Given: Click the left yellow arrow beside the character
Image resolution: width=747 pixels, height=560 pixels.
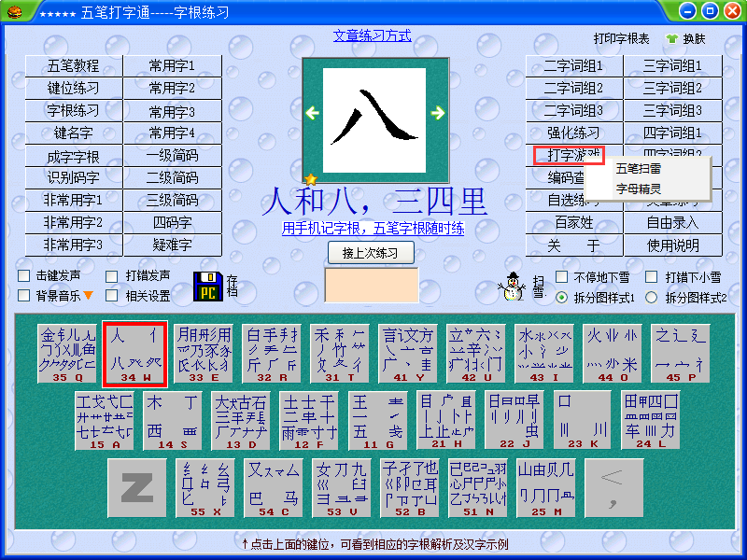Looking at the screenshot, I should pyautogui.click(x=312, y=112).
